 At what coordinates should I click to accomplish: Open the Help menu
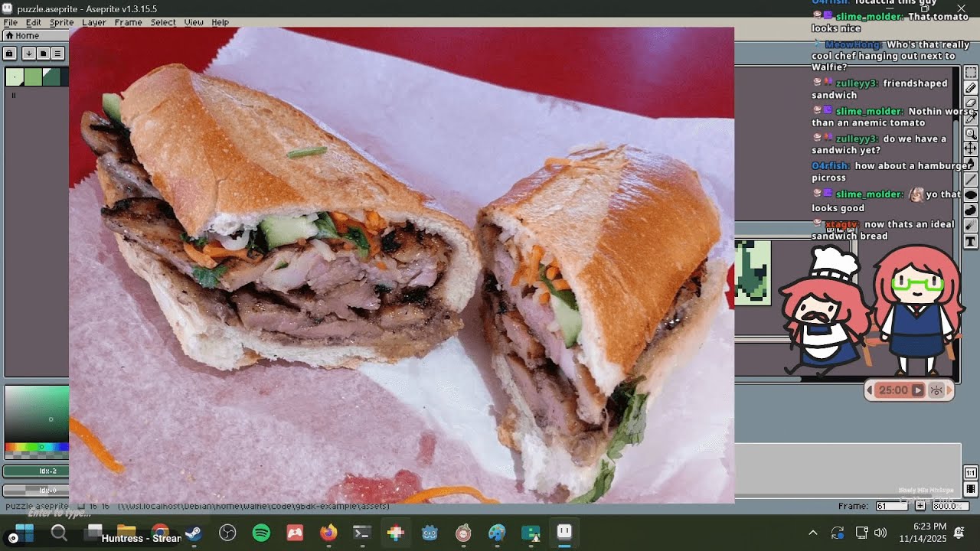[x=220, y=22]
